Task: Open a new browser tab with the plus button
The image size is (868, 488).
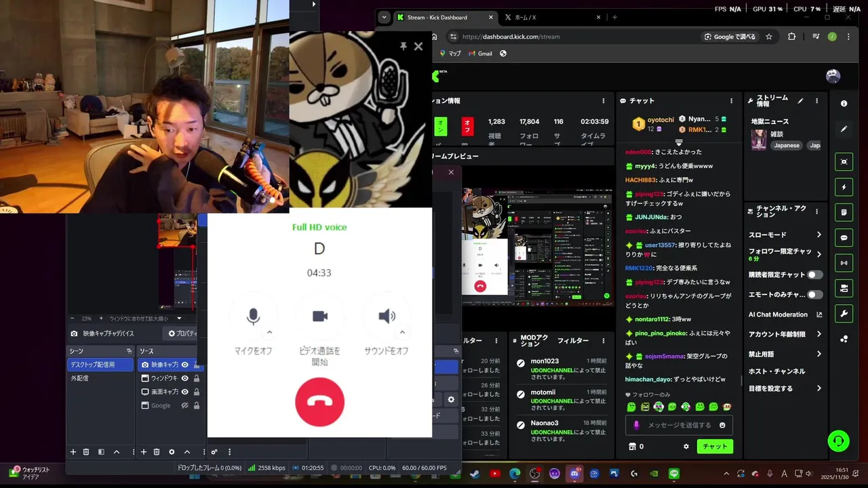Action: click(x=615, y=18)
